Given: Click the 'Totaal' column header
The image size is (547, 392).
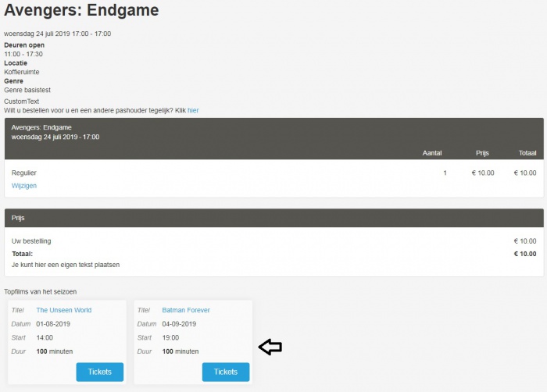Looking at the screenshot, I should coord(527,153).
